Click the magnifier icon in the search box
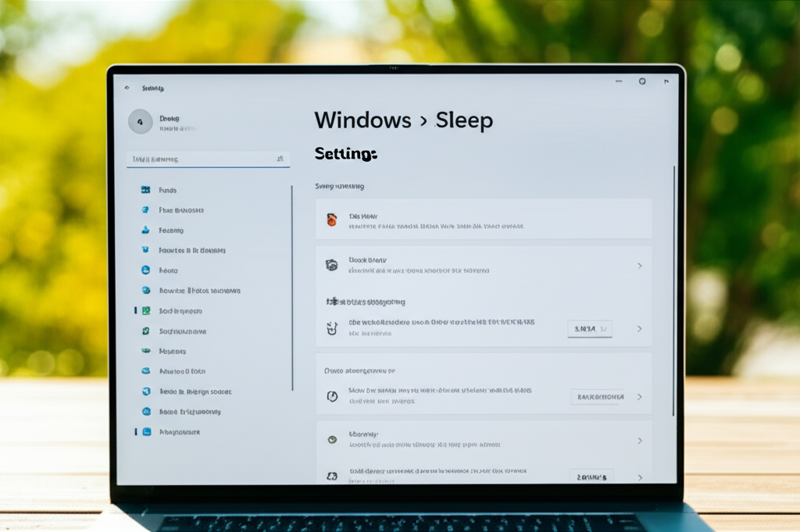This screenshot has width=800, height=532. 280,159
